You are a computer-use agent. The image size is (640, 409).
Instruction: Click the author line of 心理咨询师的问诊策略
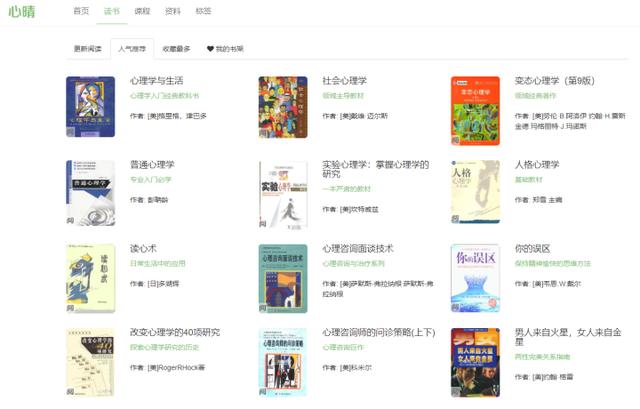coord(347,368)
